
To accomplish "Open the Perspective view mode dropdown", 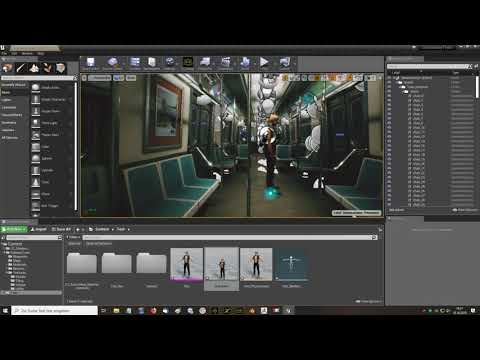I will [x=100, y=78].
